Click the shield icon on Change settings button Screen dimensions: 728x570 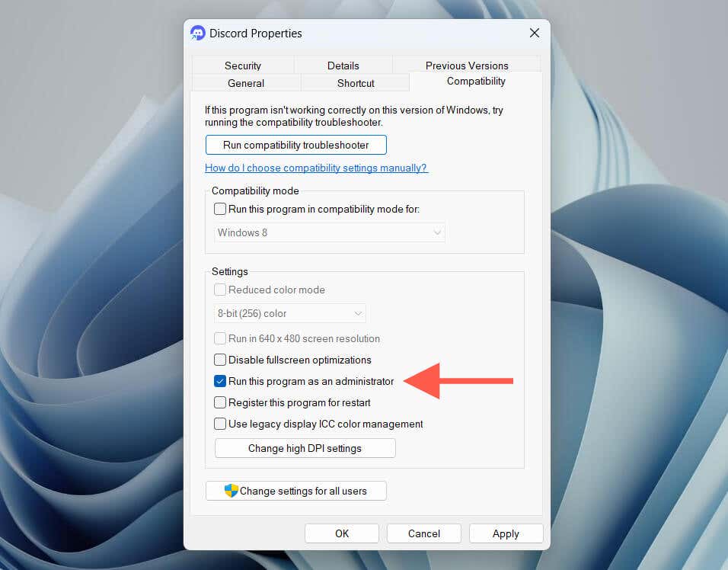click(231, 491)
